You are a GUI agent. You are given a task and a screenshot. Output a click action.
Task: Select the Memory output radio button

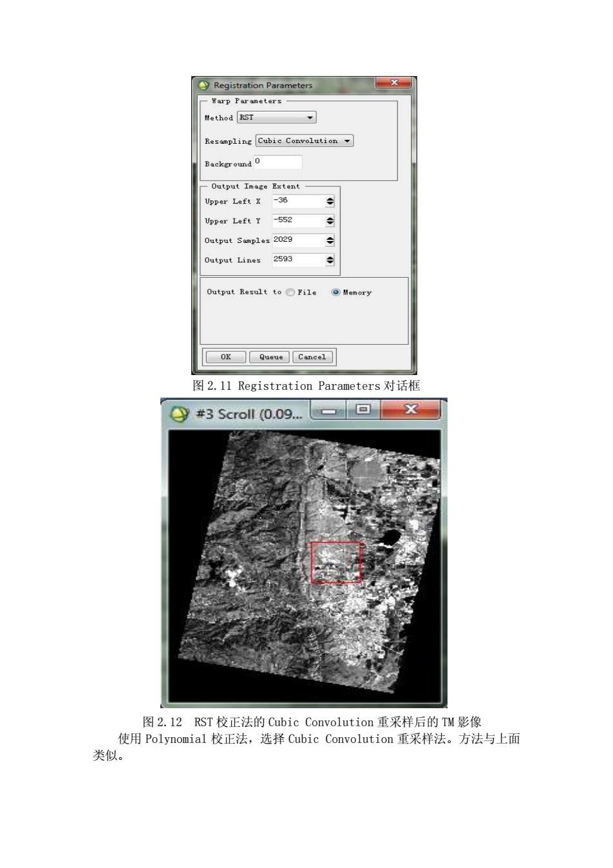pos(335,293)
